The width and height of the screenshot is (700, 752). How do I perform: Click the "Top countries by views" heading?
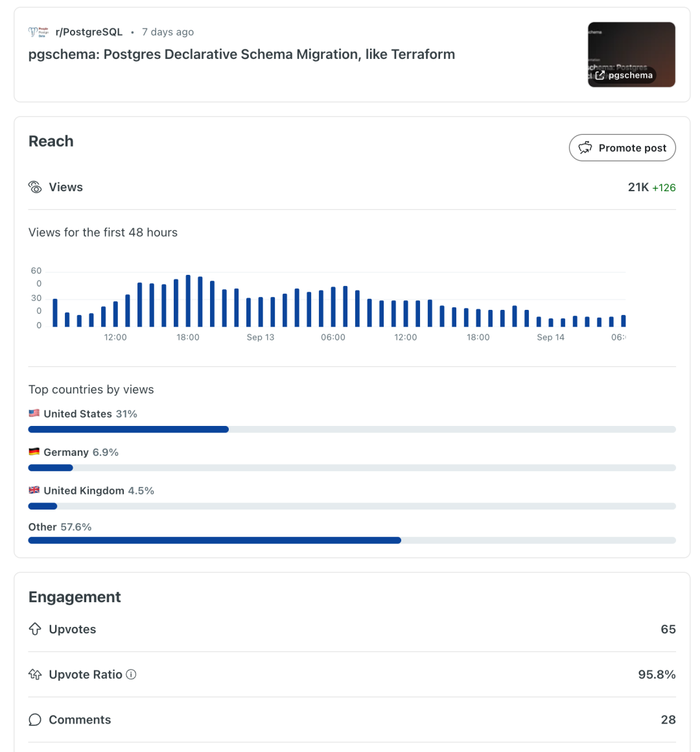(x=91, y=390)
